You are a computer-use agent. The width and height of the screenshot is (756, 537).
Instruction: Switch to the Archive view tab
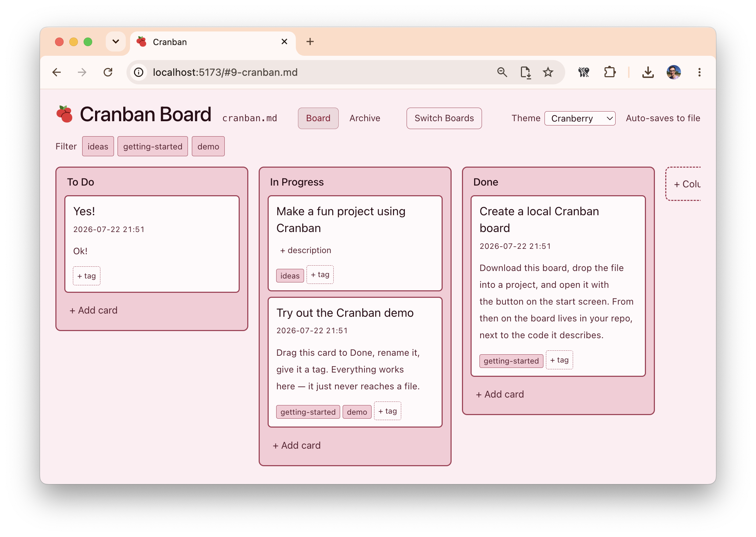(x=365, y=118)
